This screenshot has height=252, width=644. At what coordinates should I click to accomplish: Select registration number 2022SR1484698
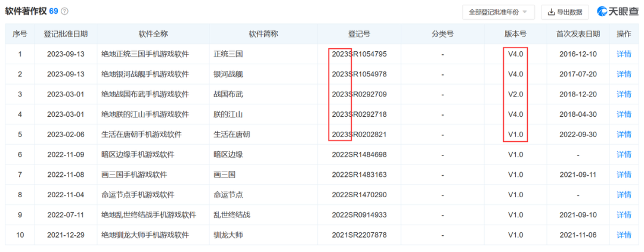[360, 155]
